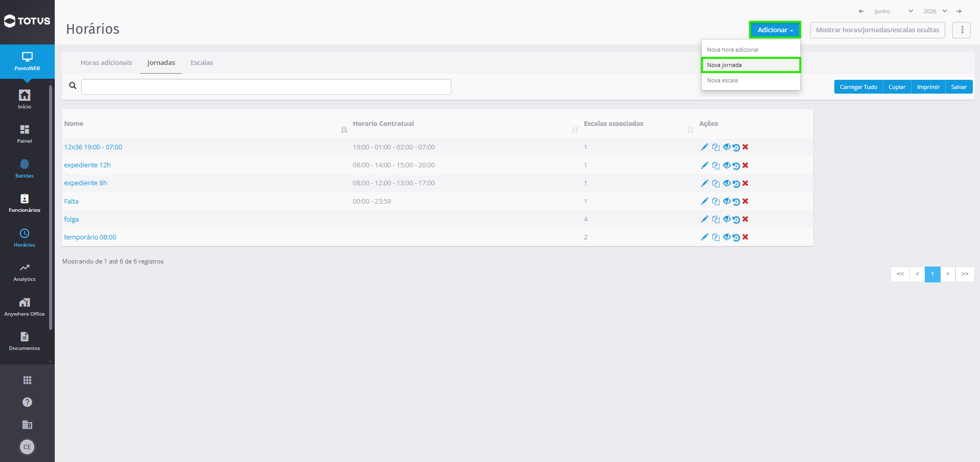This screenshot has height=462, width=980.
Task: Focus the jornadas search input field
Action: click(266, 86)
